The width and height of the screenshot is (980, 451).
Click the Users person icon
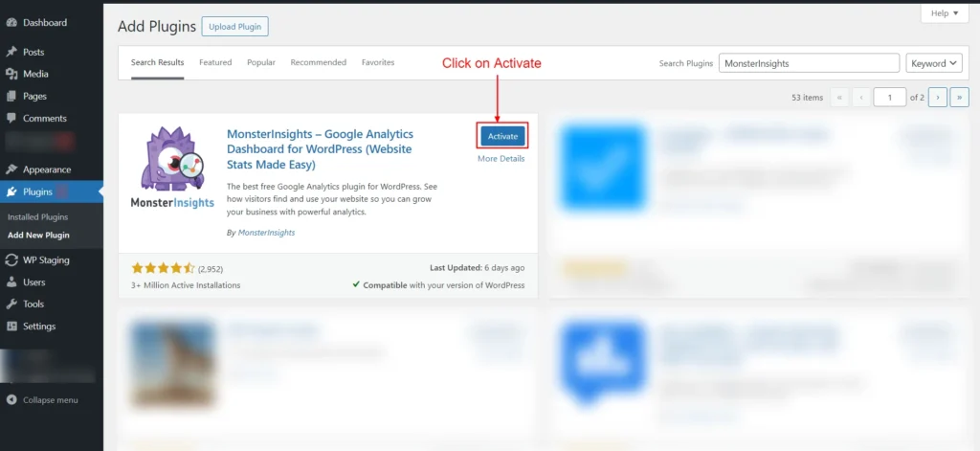pyautogui.click(x=11, y=282)
